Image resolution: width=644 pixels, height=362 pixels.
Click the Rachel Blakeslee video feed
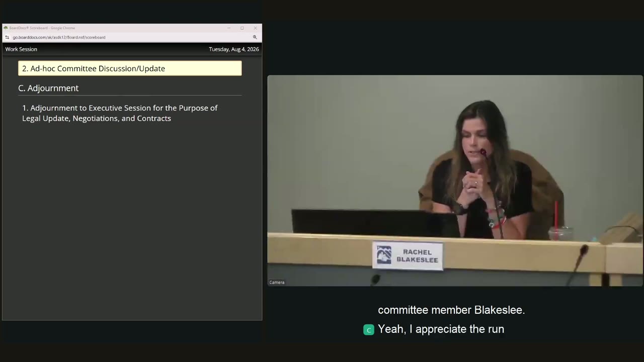[455, 181]
